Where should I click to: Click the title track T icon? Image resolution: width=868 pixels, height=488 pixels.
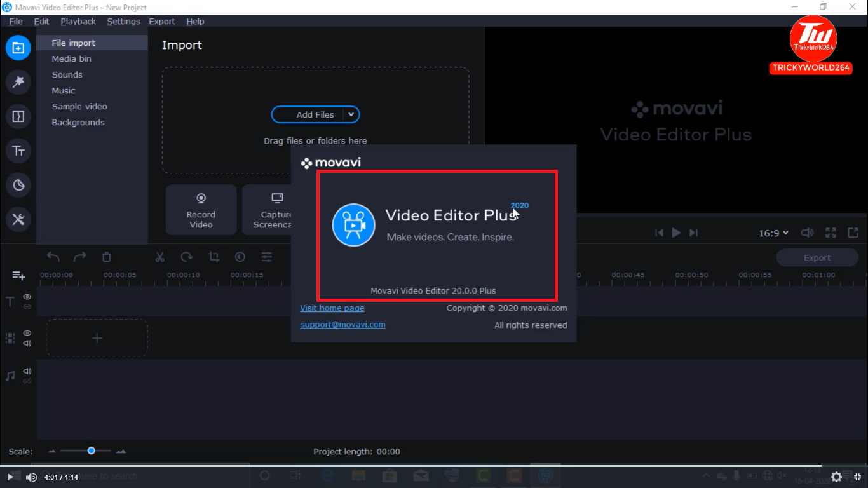point(10,302)
